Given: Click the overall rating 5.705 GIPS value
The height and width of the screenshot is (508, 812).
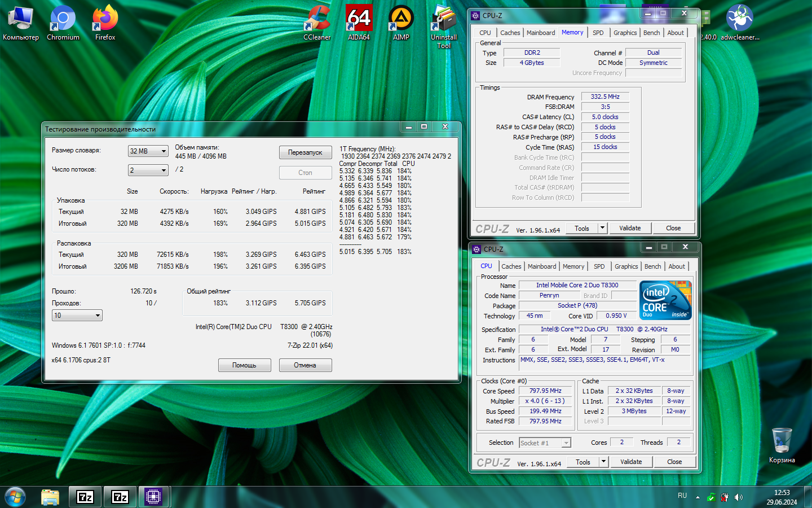Looking at the screenshot, I should [x=310, y=303].
